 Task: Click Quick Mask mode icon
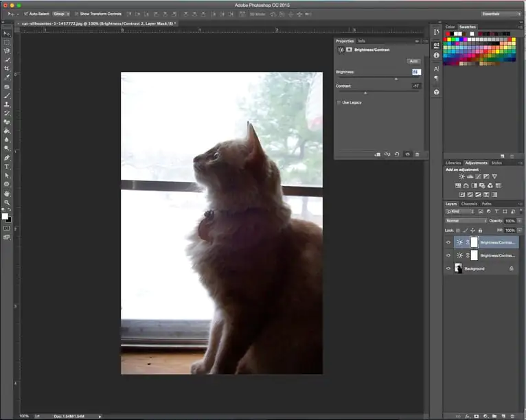(x=7, y=229)
